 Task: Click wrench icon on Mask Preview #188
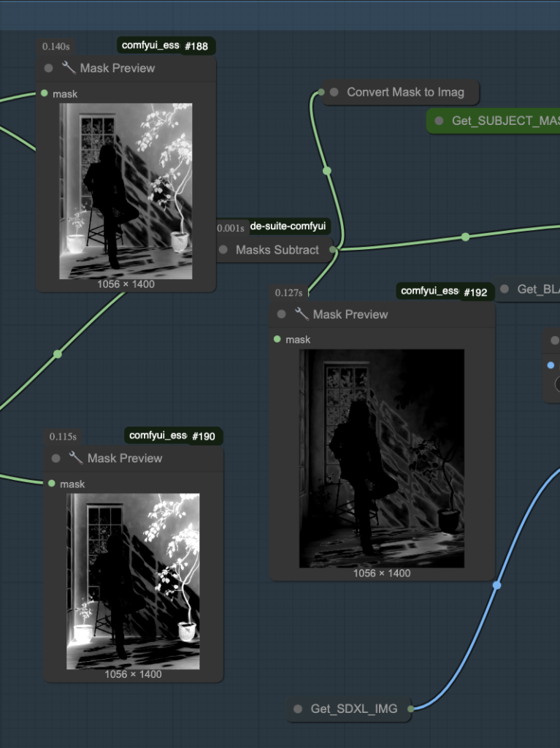69,68
